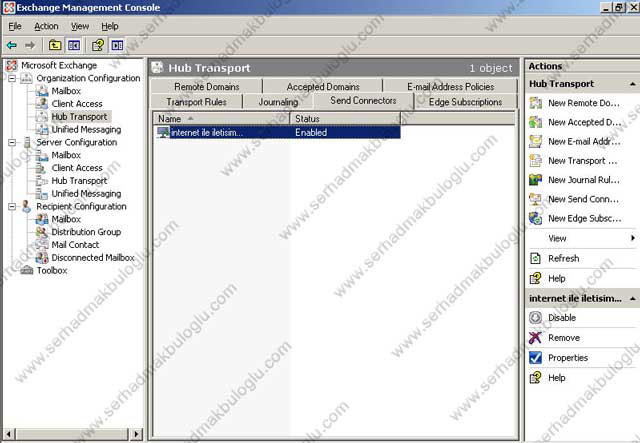Select Hub Transport under Server Configuration

click(79, 180)
